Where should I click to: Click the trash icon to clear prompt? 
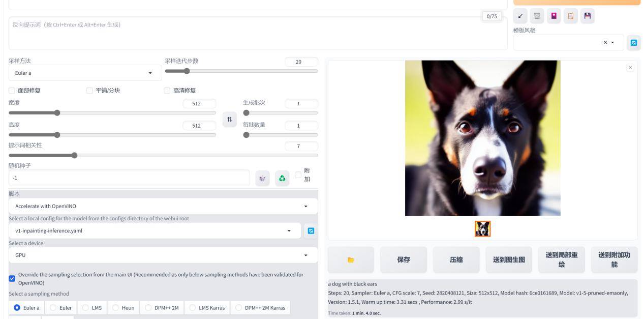pos(537,16)
